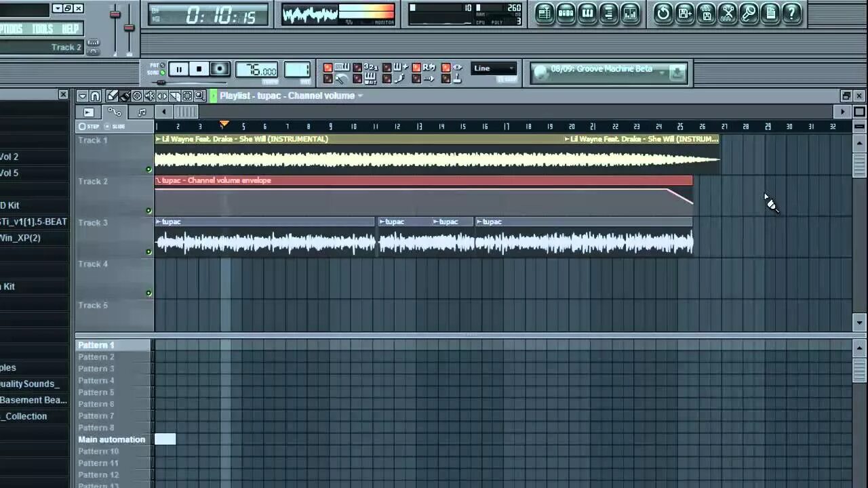868x488 pixels.
Task: Expand the Playlist title clip dropdown arrow
Action: [x=360, y=96]
